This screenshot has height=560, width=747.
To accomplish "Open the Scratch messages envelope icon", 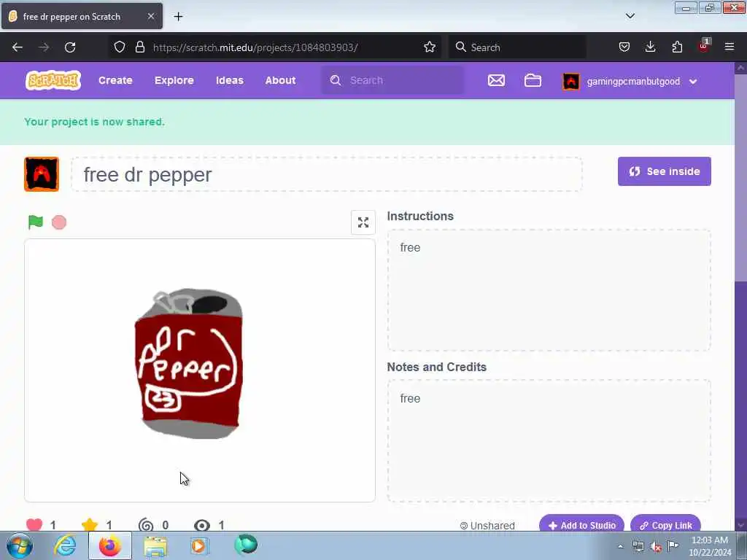I will click(496, 80).
